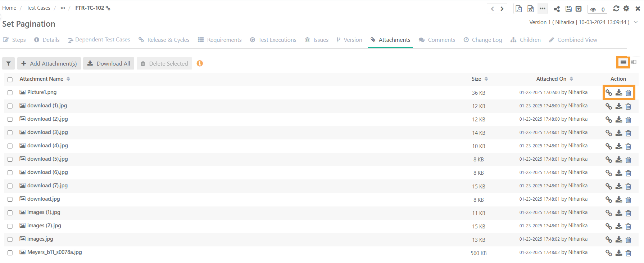Export test case as PDF
This screenshot has width=644, height=263.
[518, 9]
